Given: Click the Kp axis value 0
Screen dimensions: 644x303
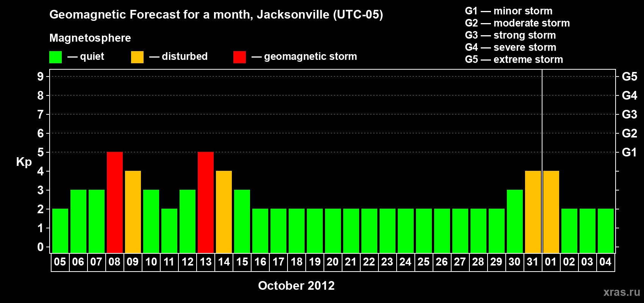Looking at the screenshot, I should click(41, 247).
